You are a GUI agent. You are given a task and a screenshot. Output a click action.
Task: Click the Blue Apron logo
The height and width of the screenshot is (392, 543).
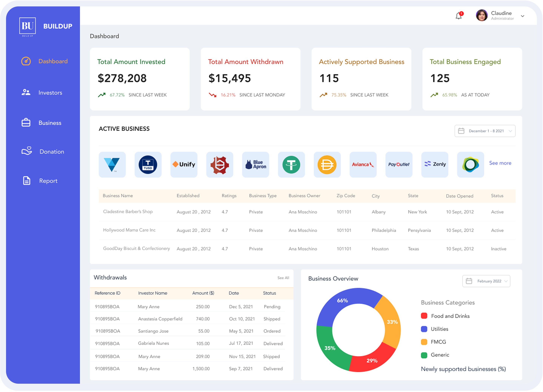coord(255,165)
